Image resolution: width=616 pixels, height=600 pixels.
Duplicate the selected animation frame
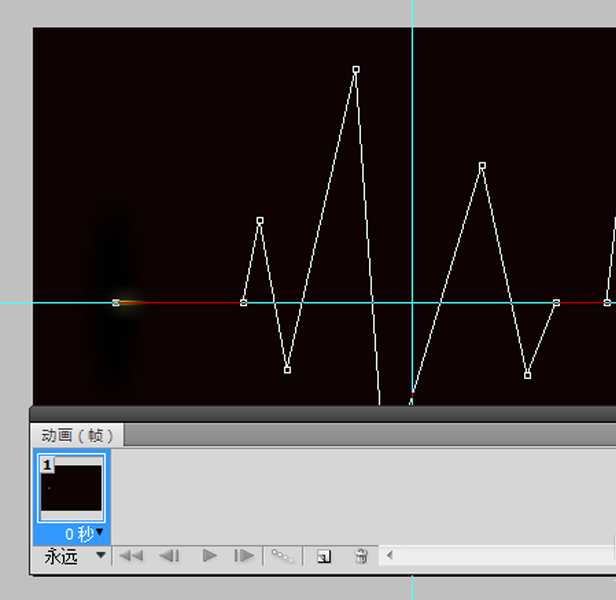[x=324, y=557]
